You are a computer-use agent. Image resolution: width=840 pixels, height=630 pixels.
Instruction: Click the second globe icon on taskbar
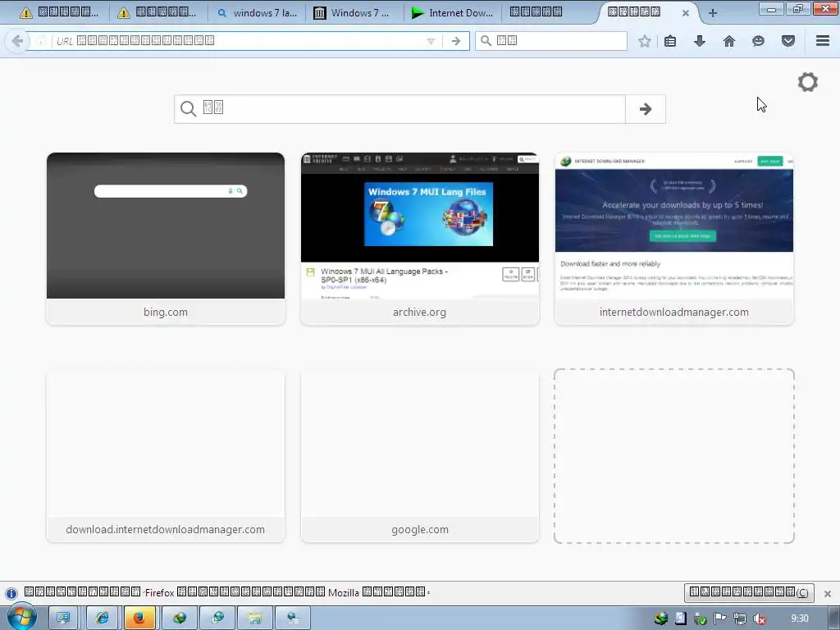tap(217, 619)
